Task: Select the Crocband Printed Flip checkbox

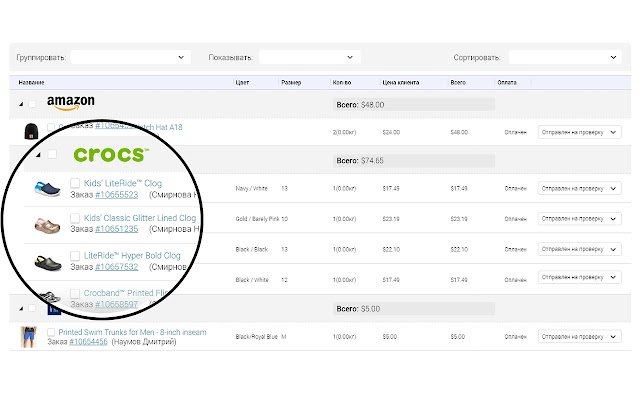Action: pyautogui.click(x=75, y=293)
